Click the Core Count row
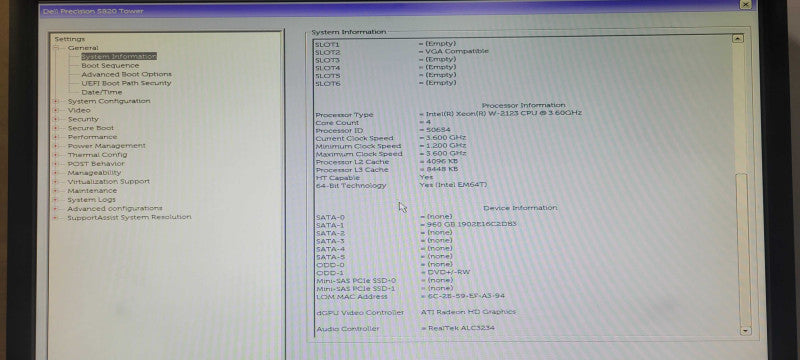800x360 pixels. pos(373,123)
